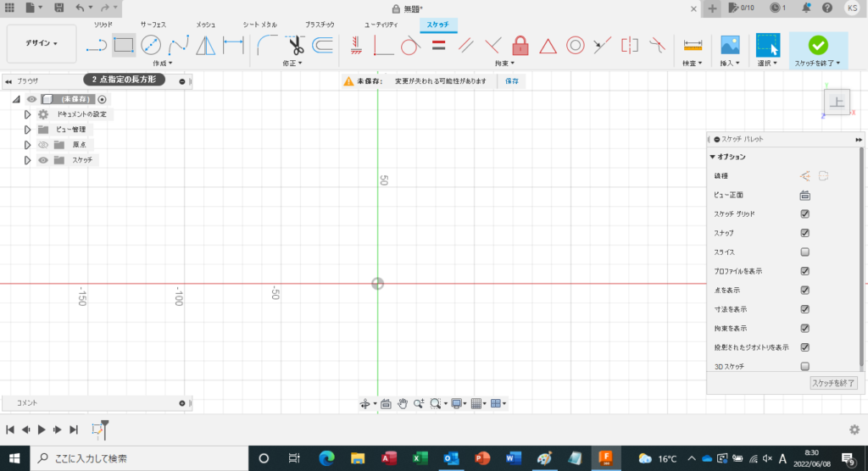Click the Save disk icon
Screen dimensions: 868x471
click(58, 8)
